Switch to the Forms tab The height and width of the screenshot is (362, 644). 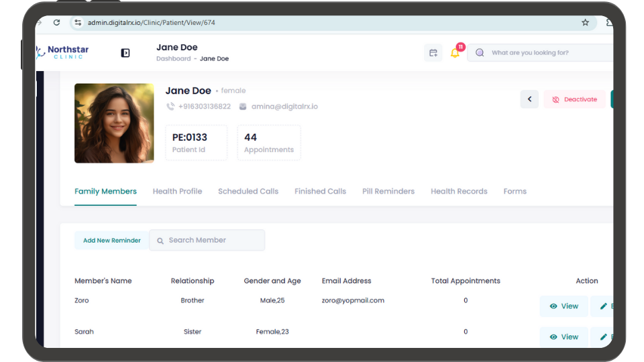[x=515, y=191]
